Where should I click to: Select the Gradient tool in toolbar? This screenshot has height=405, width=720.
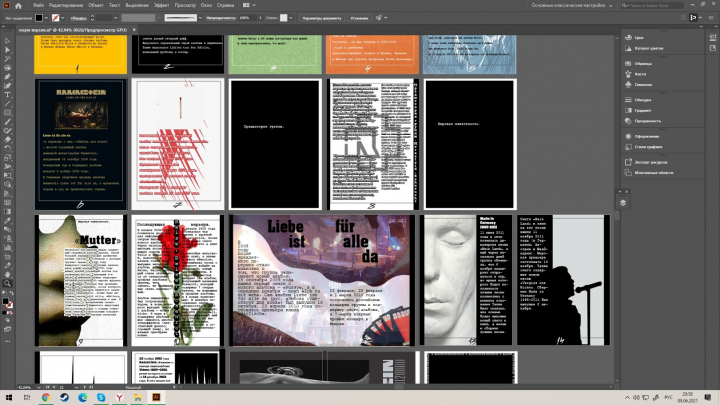click(7, 211)
